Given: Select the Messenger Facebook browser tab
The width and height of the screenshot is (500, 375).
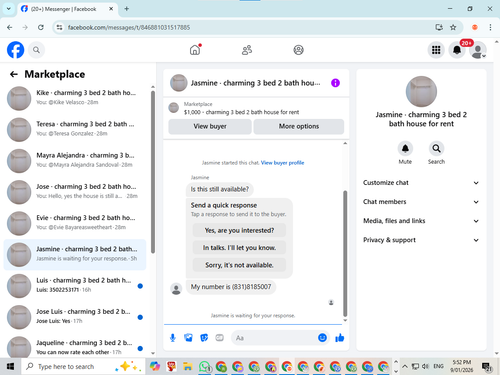Looking at the screenshot, I should click(67, 9).
